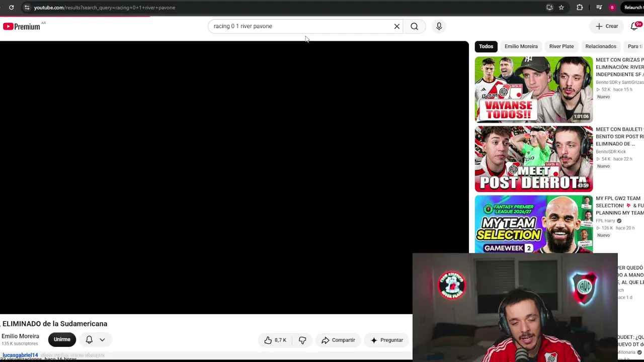Like the video with the thumbs-up button
Screen dimensions: 644x362
pyautogui.click(x=275, y=340)
